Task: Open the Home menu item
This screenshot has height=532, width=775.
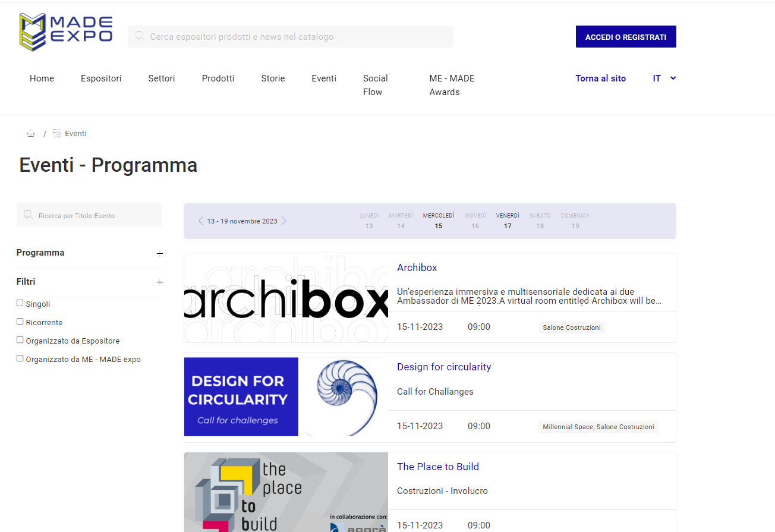Action: (x=42, y=78)
